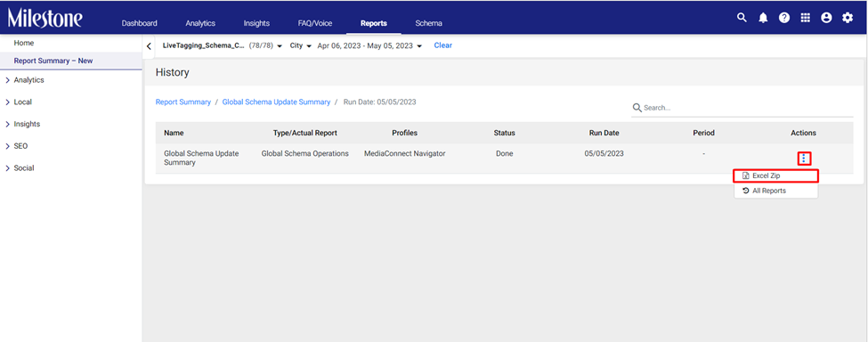Expand the SEO sidebar section
This screenshot has width=868, height=342.
pos(16,146)
